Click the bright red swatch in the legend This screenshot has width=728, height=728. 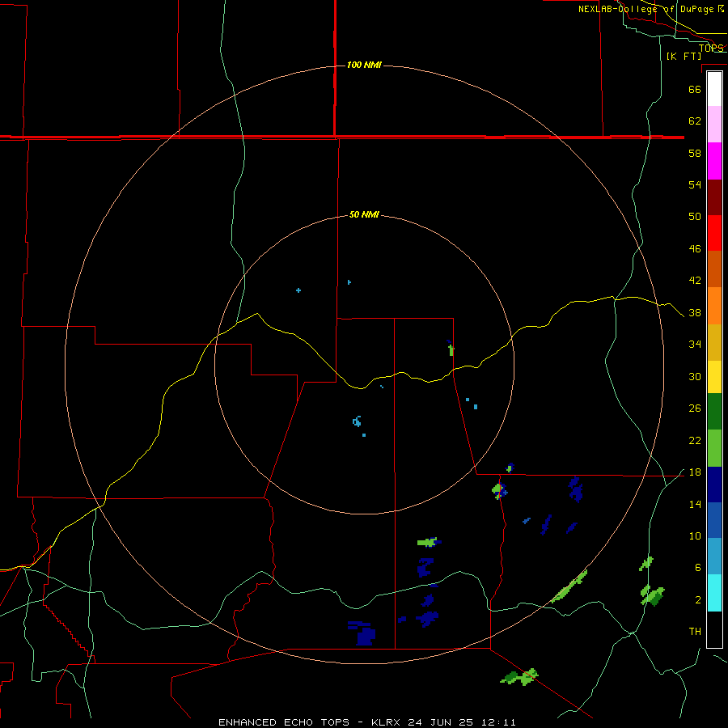(714, 233)
